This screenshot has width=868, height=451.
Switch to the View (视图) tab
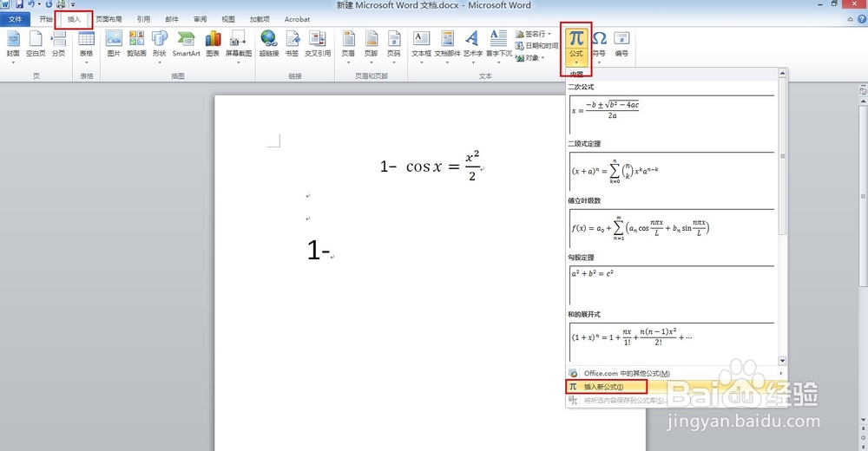click(228, 19)
